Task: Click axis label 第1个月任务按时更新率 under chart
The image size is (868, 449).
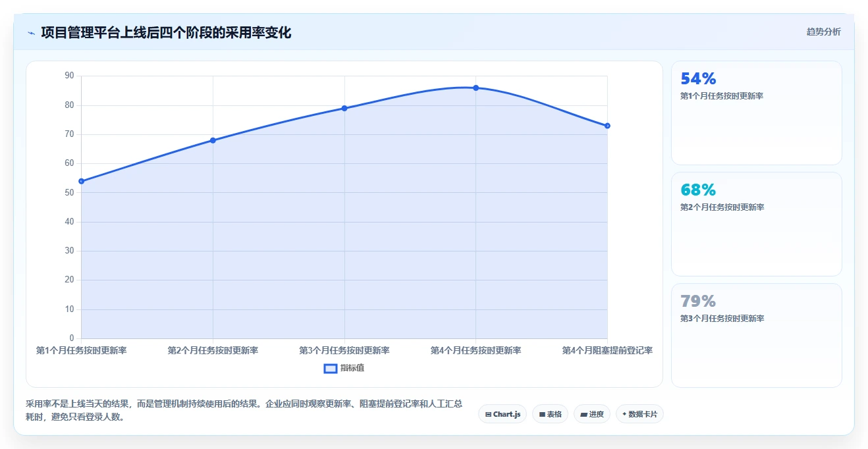Action: coord(81,350)
